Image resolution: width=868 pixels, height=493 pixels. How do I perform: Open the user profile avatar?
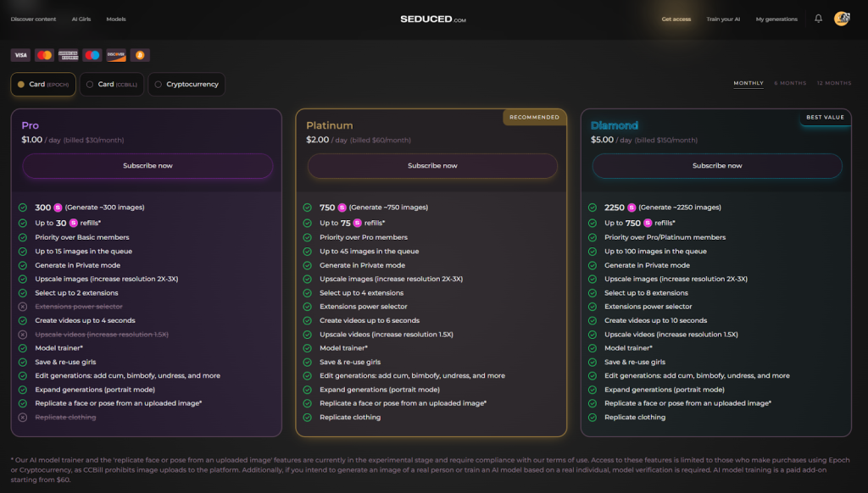tap(842, 19)
